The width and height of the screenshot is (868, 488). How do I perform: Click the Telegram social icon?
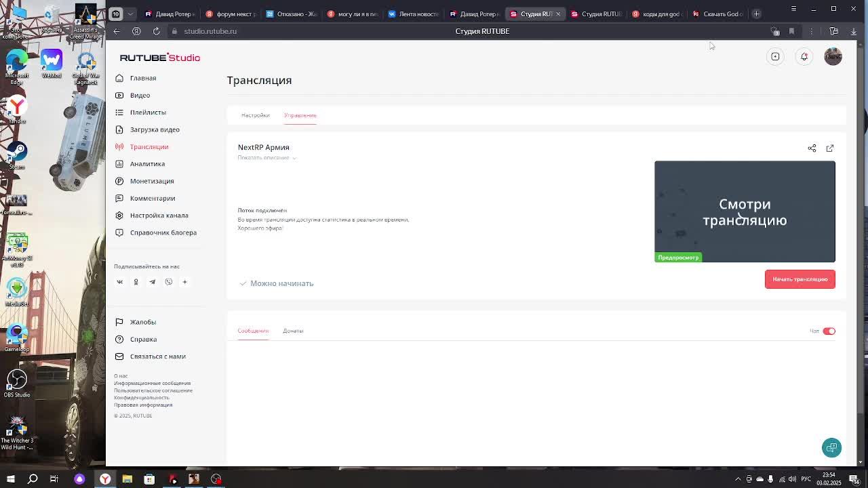(x=152, y=282)
